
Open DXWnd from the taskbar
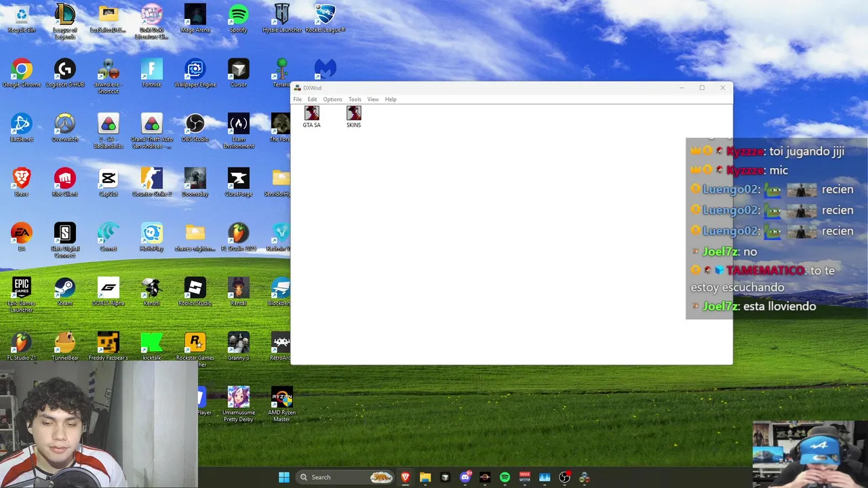click(x=584, y=477)
